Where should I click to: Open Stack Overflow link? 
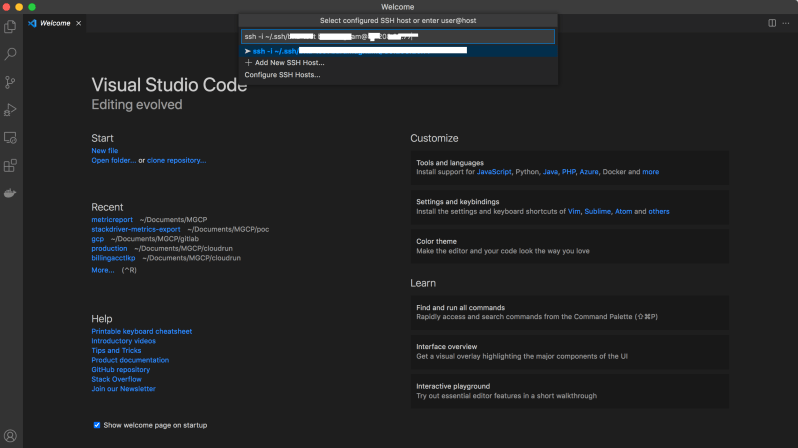tap(117, 379)
